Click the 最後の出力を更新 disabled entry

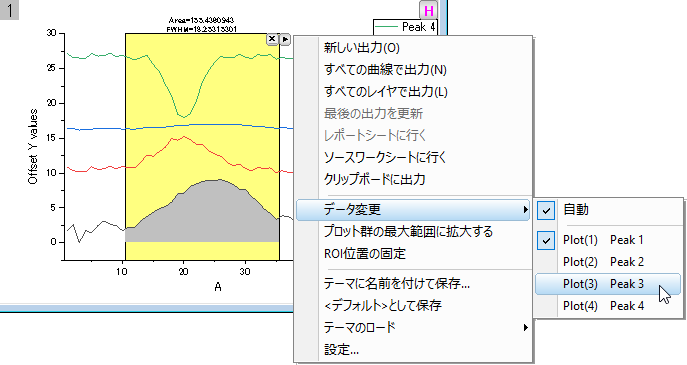tap(414, 113)
